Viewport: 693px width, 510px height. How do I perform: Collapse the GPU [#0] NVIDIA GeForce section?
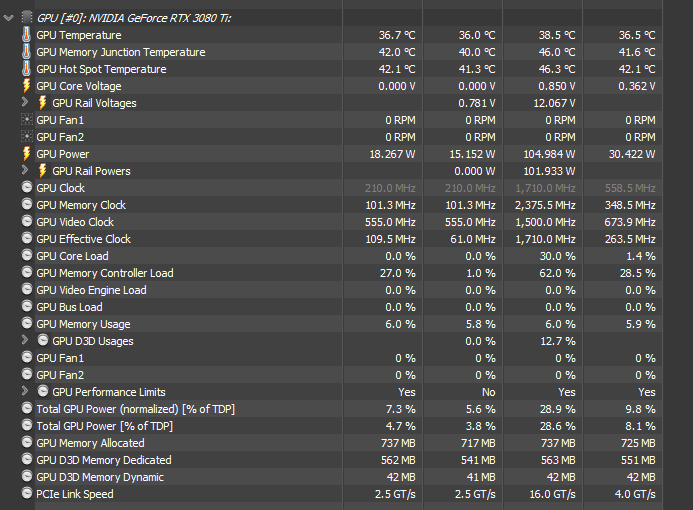pyautogui.click(x=8, y=18)
